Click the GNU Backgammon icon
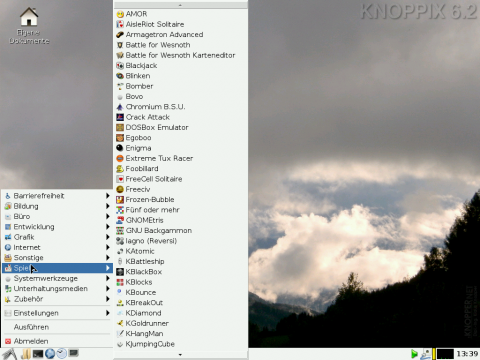The width and height of the screenshot is (480, 360). [x=120, y=231]
